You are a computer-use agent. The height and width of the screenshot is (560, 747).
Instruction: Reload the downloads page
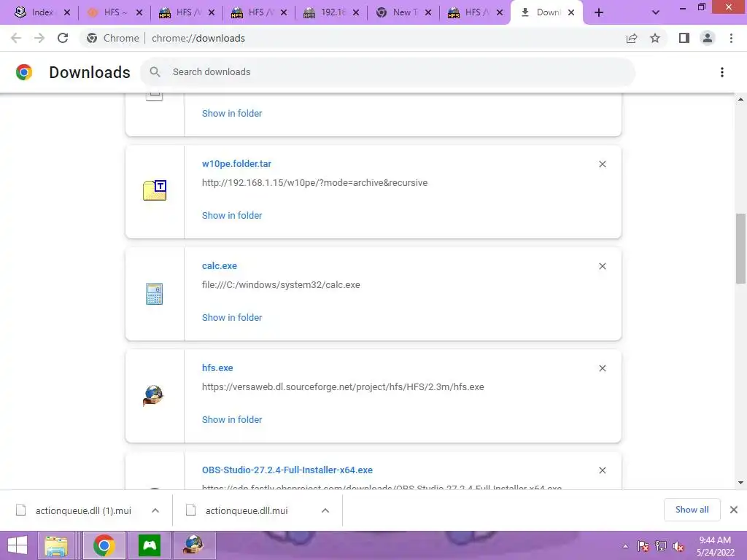pos(63,38)
